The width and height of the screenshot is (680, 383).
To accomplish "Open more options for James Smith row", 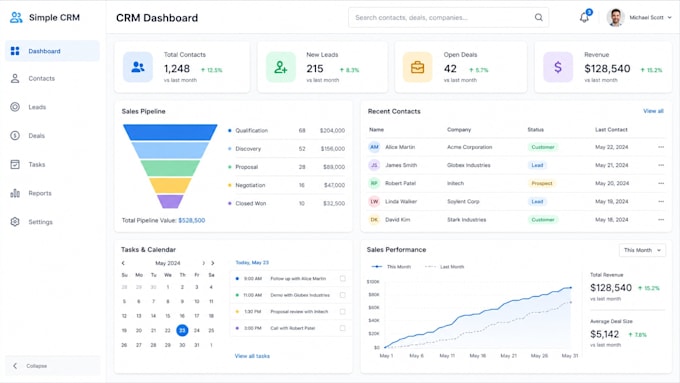I will click(661, 165).
